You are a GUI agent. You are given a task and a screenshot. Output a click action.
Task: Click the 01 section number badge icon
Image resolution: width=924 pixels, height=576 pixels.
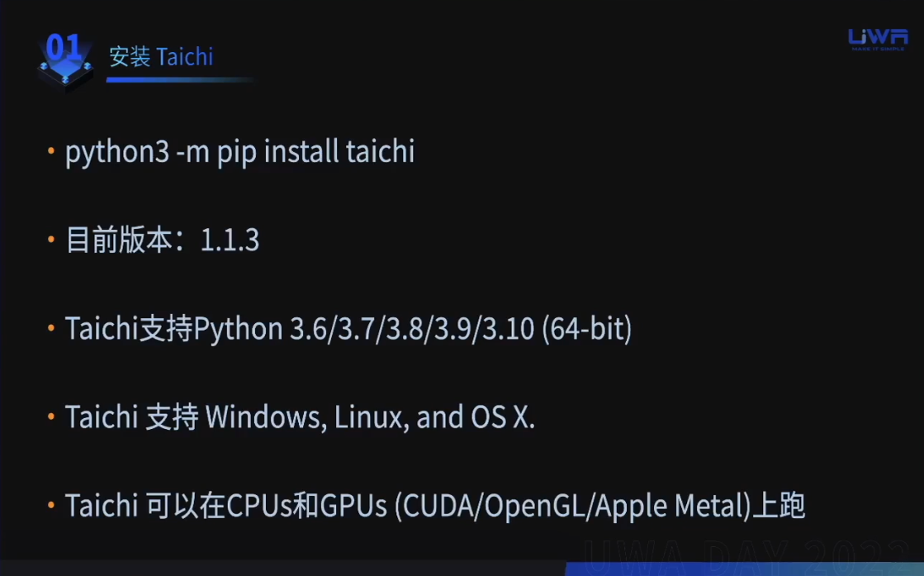[64, 60]
